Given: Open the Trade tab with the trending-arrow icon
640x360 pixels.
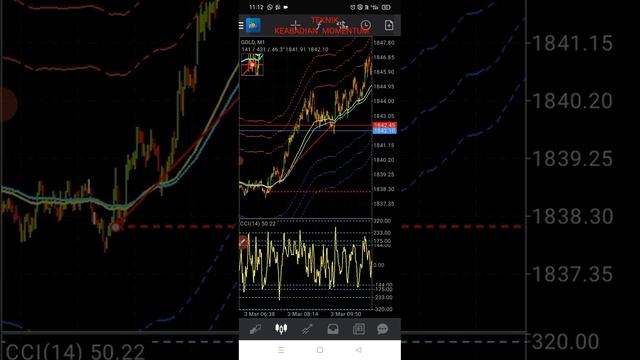Looking at the screenshot, I should tap(307, 329).
